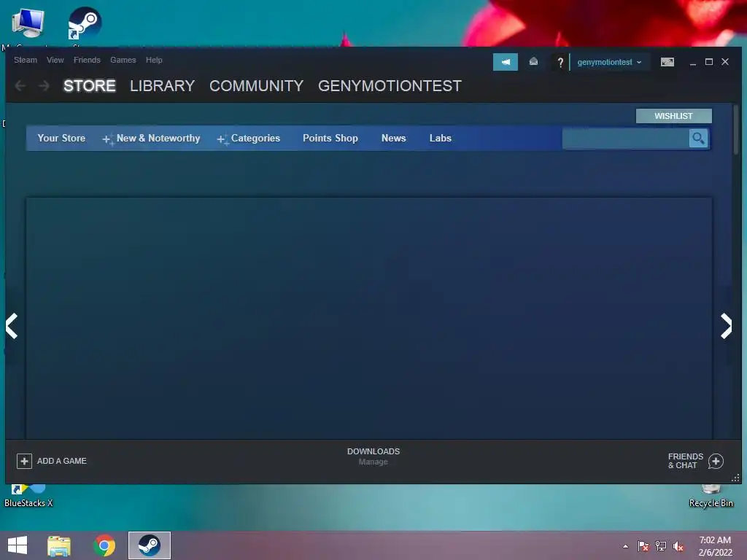Open Friends & Chat bubble icon
The width and height of the screenshot is (747, 560).
click(716, 461)
